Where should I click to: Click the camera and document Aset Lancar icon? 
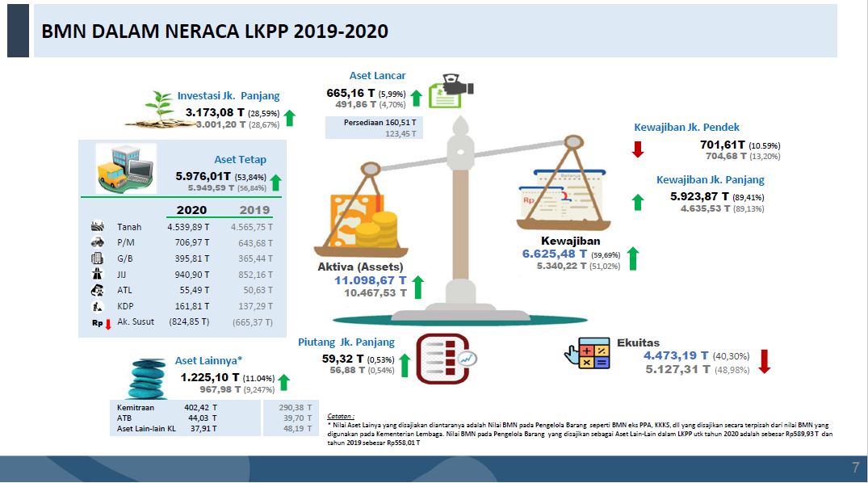click(x=451, y=90)
